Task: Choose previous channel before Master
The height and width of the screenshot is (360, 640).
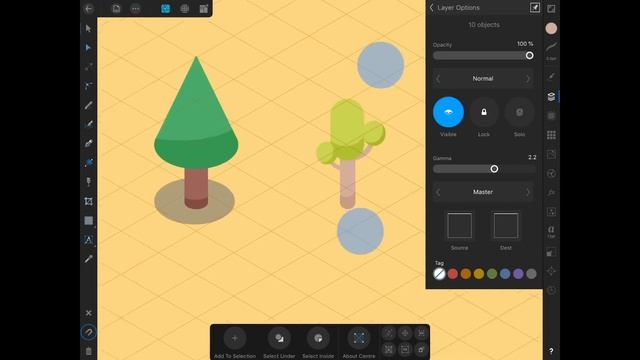Action: [438, 192]
